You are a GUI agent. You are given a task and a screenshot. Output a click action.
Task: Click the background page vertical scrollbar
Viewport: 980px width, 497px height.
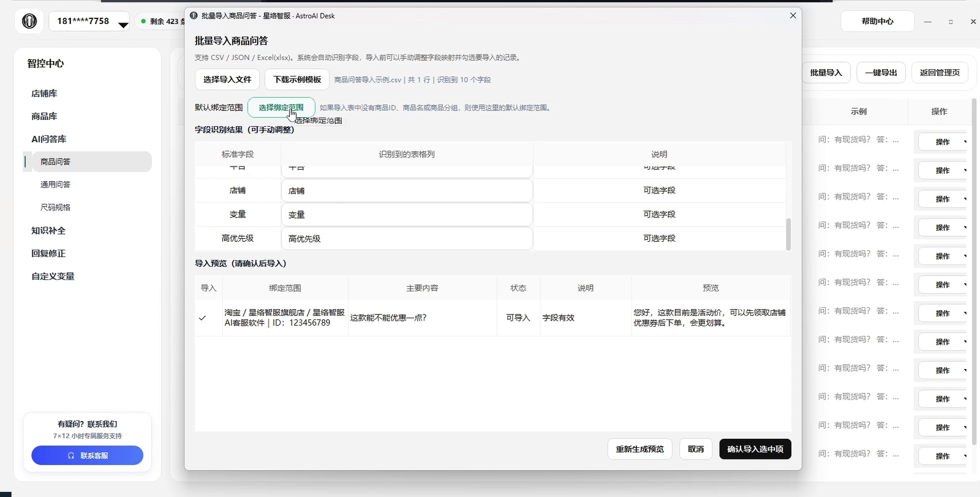point(974,271)
